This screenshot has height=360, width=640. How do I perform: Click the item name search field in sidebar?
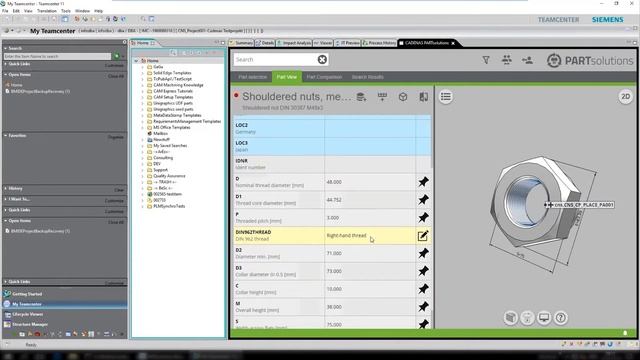pyautogui.click(x=57, y=56)
